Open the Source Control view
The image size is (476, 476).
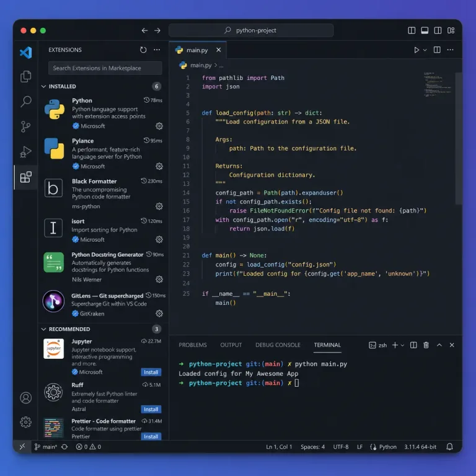click(26, 126)
